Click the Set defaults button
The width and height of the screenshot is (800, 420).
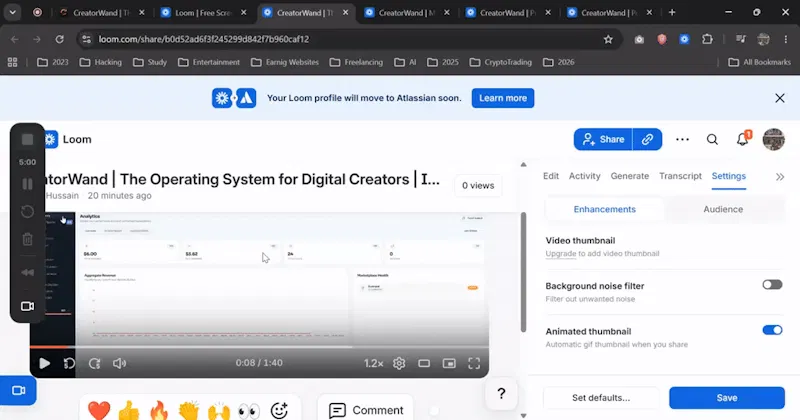pyautogui.click(x=601, y=398)
